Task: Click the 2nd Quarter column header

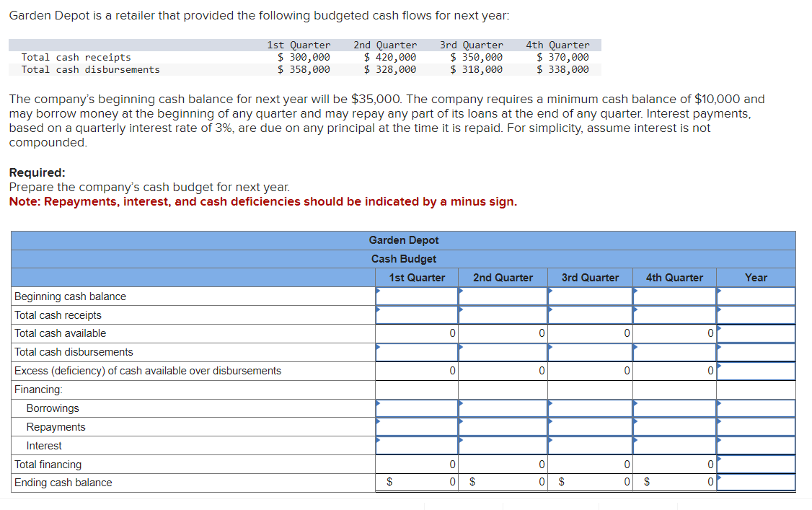Action: (503, 277)
